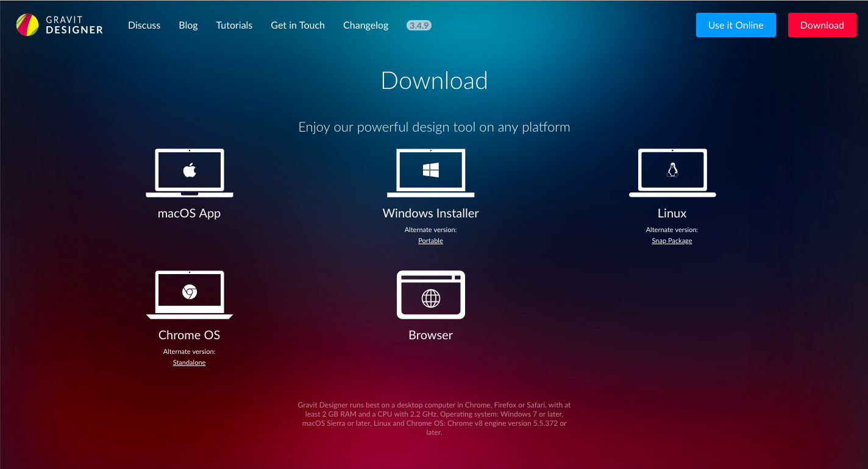Screen dimensions: 868x469
Task: Click 'Alternate version:' under Windows Installer
Action: pyautogui.click(x=430, y=230)
